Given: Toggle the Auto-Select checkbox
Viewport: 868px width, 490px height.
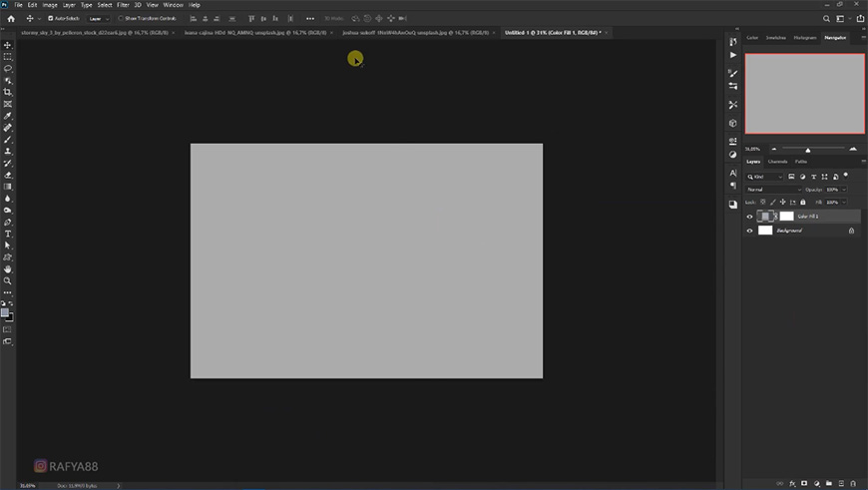Looking at the screenshot, I should [x=50, y=18].
